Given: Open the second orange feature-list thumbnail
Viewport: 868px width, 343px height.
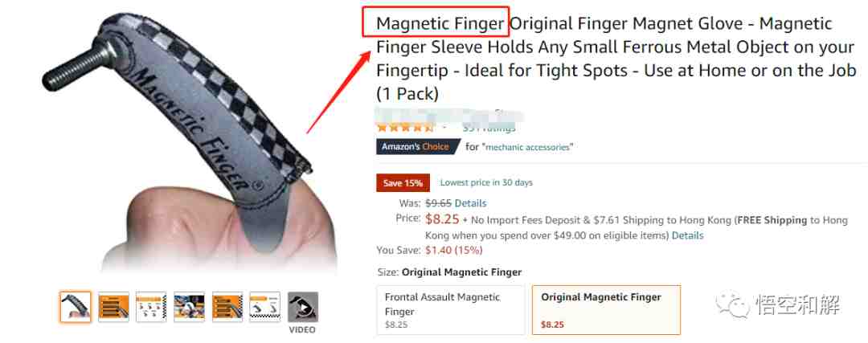Looking at the screenshot, I should (x=113, y=307).
